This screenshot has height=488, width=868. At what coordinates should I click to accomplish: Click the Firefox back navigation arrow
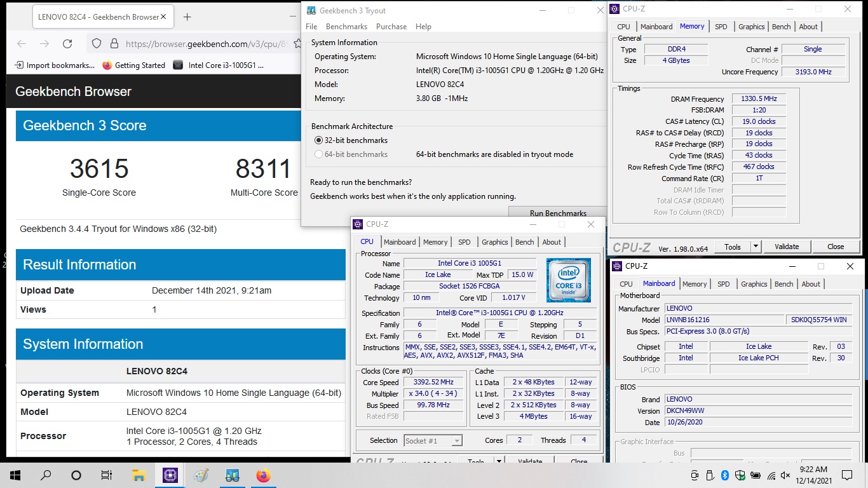tap(22, 44)
